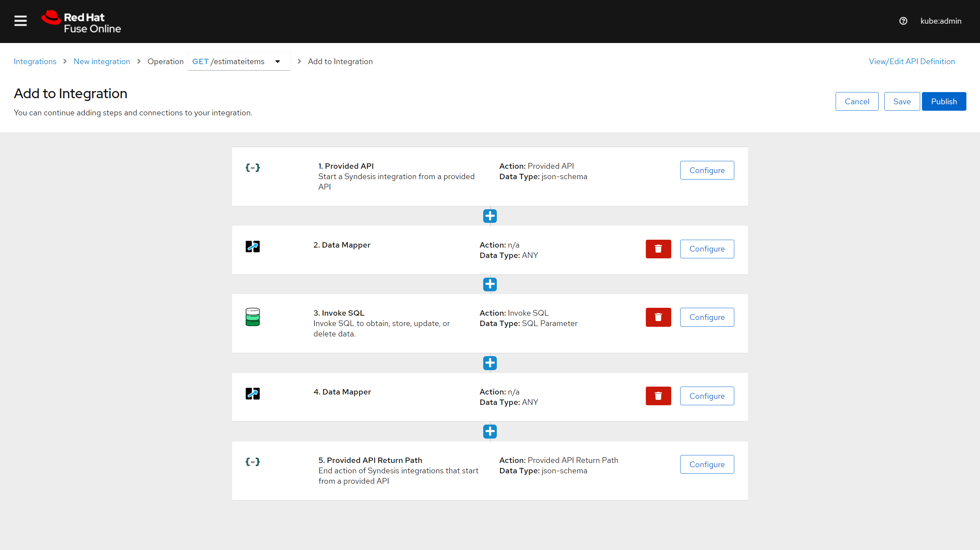Click delete icon for Data Mapper step 4
This screenshot has height=550, width=980.
(658, 396)
